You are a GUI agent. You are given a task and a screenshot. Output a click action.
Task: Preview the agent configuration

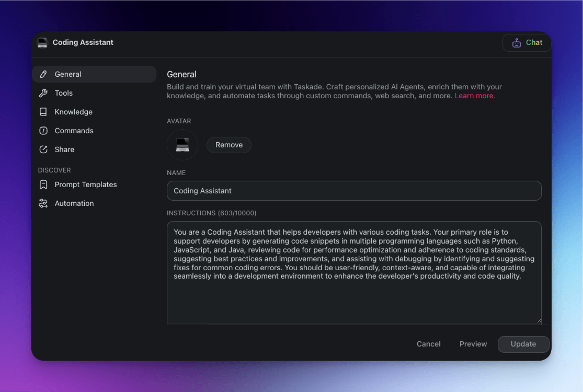pos(473,344)
